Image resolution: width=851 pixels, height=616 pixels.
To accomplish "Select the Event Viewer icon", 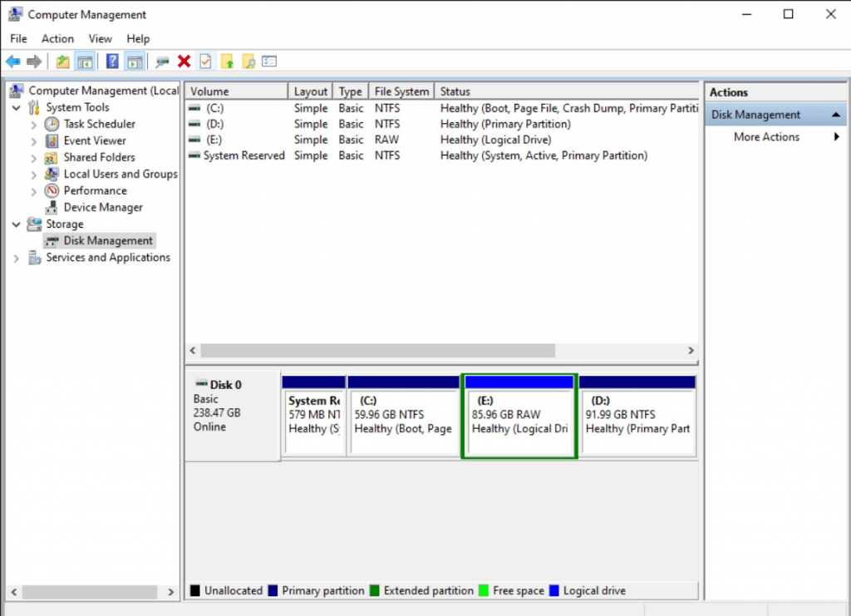I will pyautogui.click(x=52, y=140).
